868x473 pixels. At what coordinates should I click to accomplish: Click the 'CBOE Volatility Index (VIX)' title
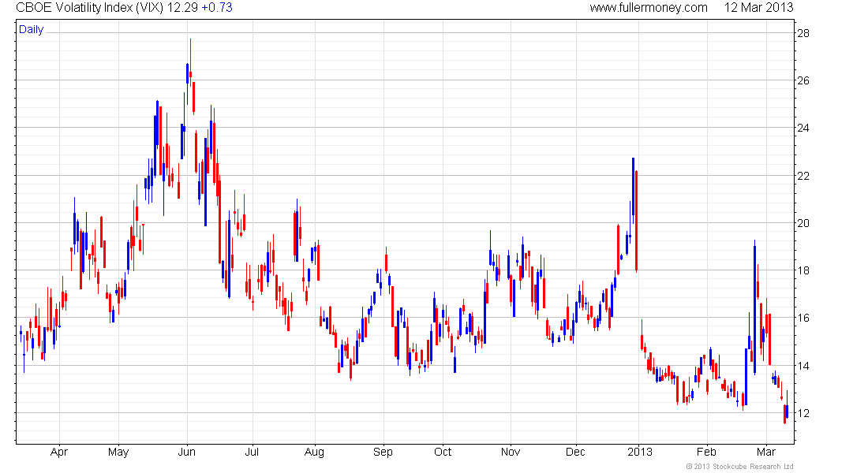90,8
